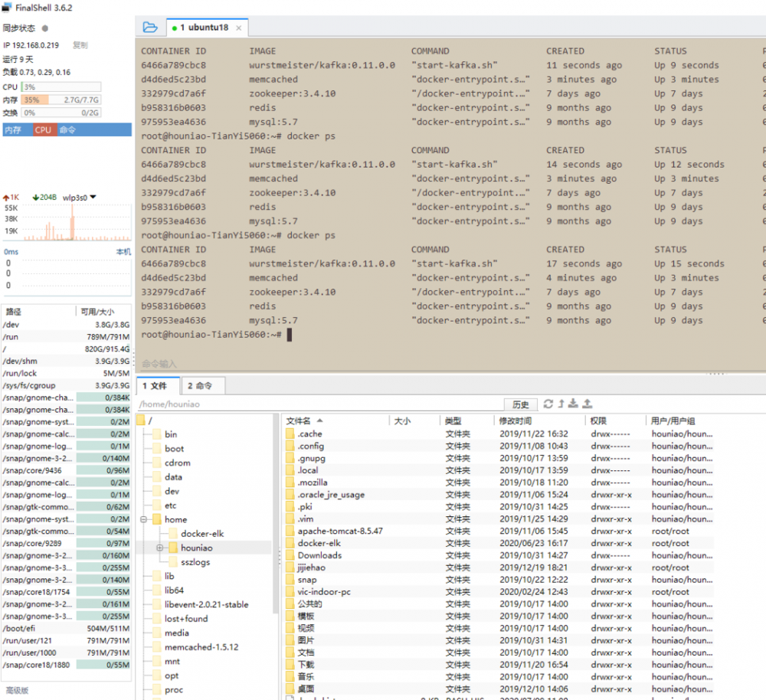This screenshot has height=700, width=766.
Task: Open the connection manager folder icon
Action: point(150,28)
